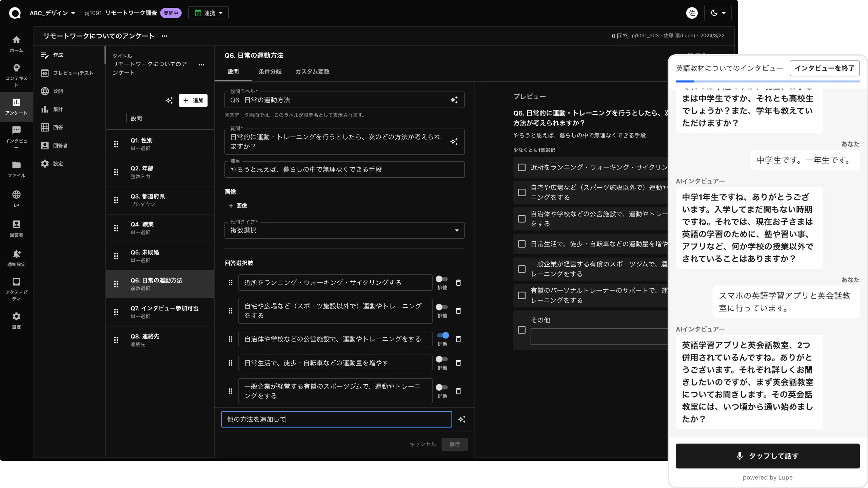Disable 排他 for 自治体や学校など option
868x488 pixels.
pyautogui.click(x=443, y=335)
